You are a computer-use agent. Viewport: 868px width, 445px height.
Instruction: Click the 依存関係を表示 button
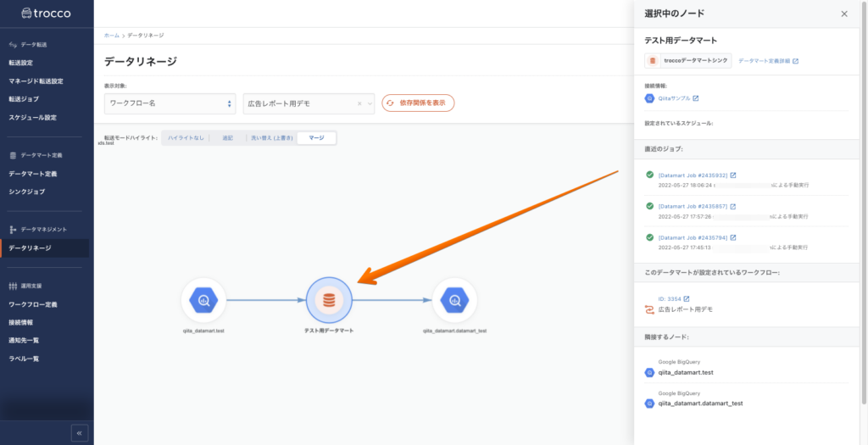point(418,103)
